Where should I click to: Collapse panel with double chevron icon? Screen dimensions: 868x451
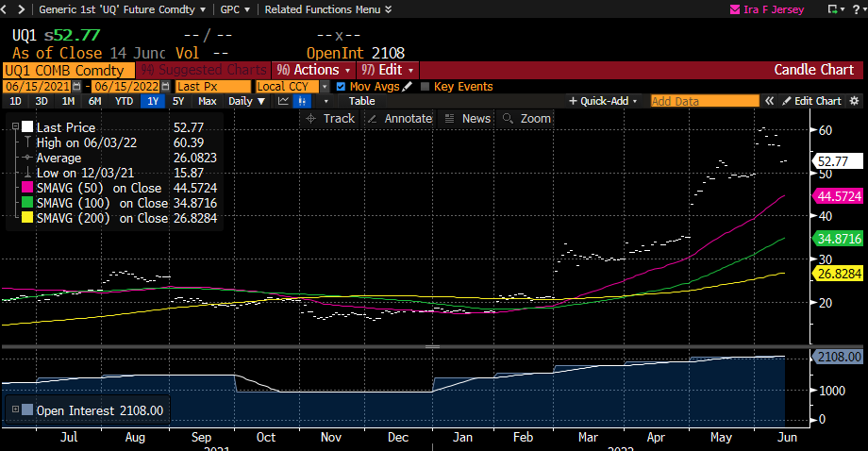coord(770,101)
